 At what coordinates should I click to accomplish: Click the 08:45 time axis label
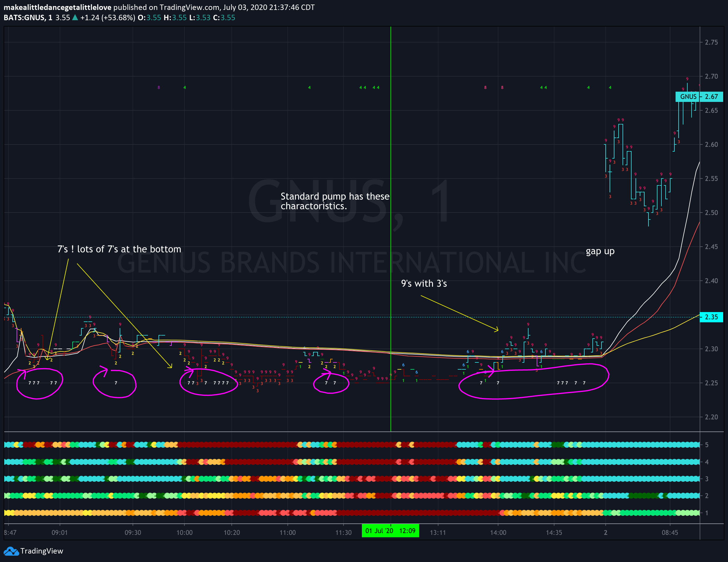670,533
